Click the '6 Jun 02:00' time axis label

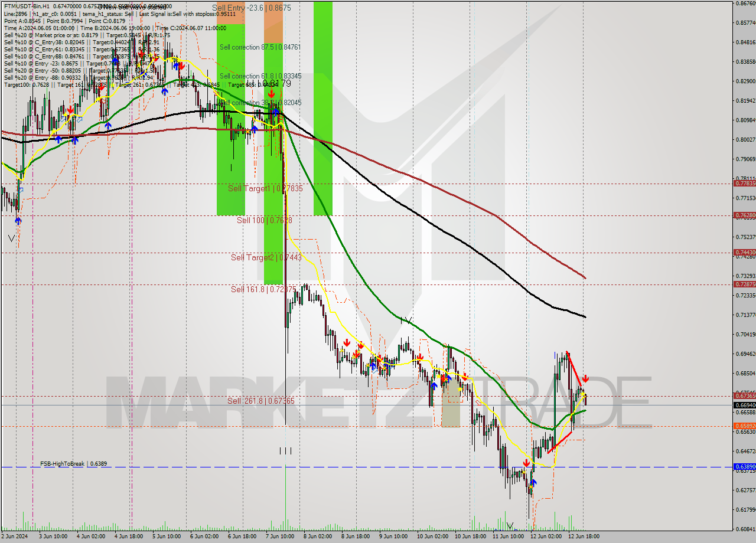tap(204, 537)
